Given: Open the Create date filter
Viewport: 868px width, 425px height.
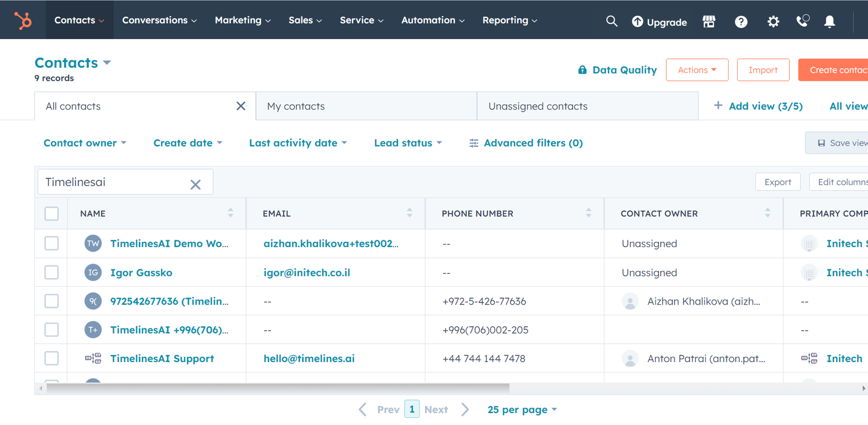Looking at the screenshot, I should (188, 143).
